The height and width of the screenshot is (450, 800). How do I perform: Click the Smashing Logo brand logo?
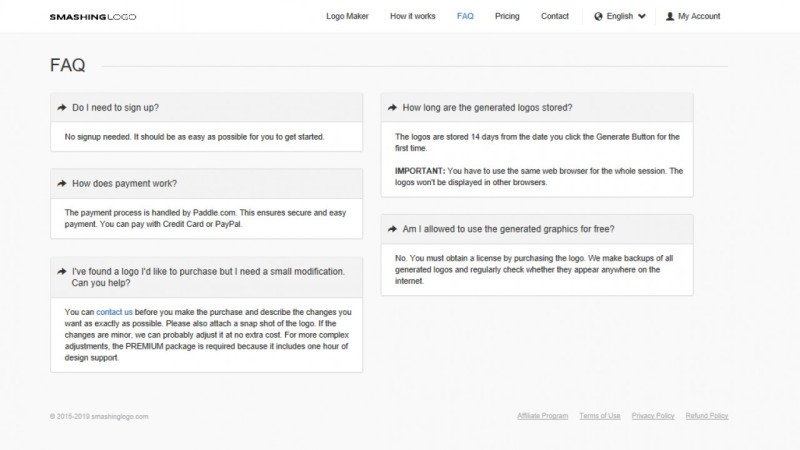point(93,17)
